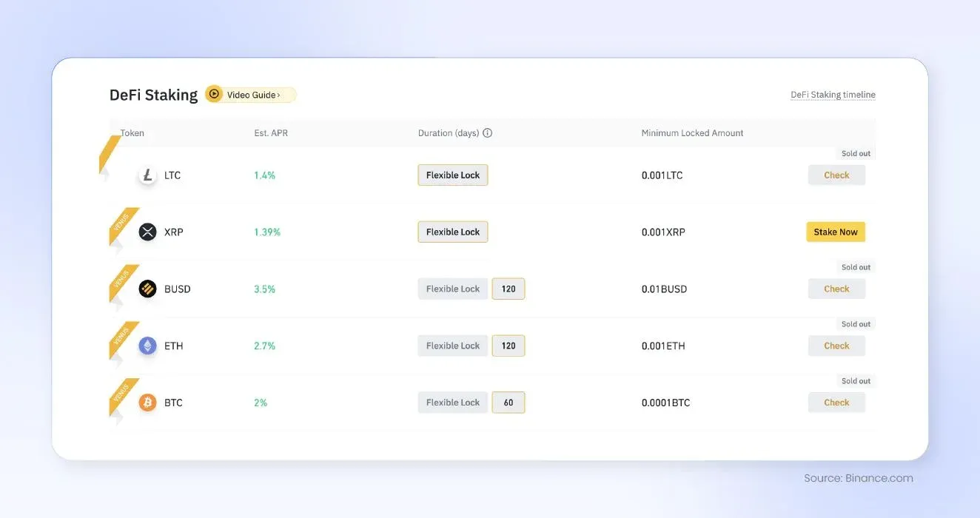Switch BUSD duration to 120 days
The width and height of the screenshot is (980, 518).
(509, 289)
